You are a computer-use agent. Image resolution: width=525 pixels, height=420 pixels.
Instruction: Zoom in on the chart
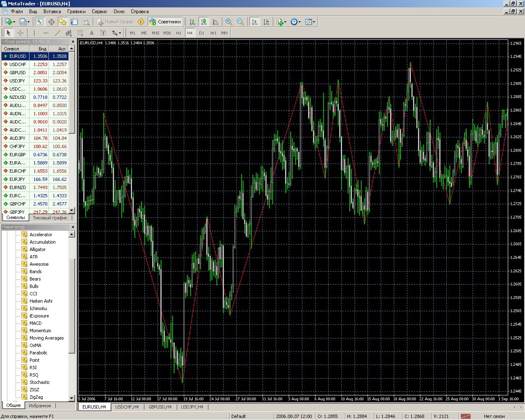coord(229,22)
